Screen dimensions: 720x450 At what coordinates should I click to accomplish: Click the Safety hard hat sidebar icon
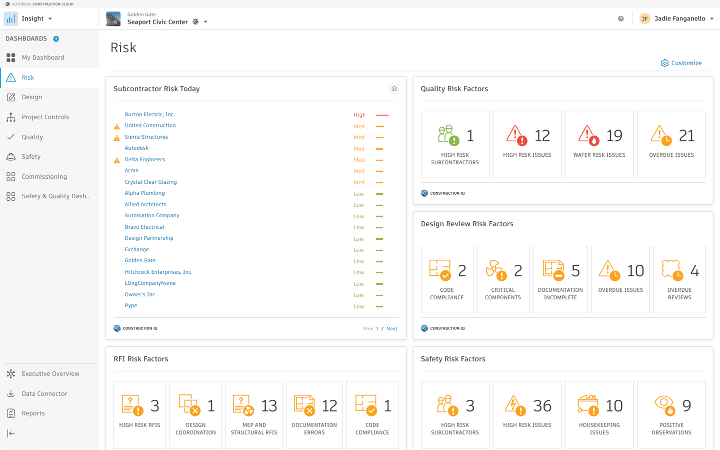(10, 157)
